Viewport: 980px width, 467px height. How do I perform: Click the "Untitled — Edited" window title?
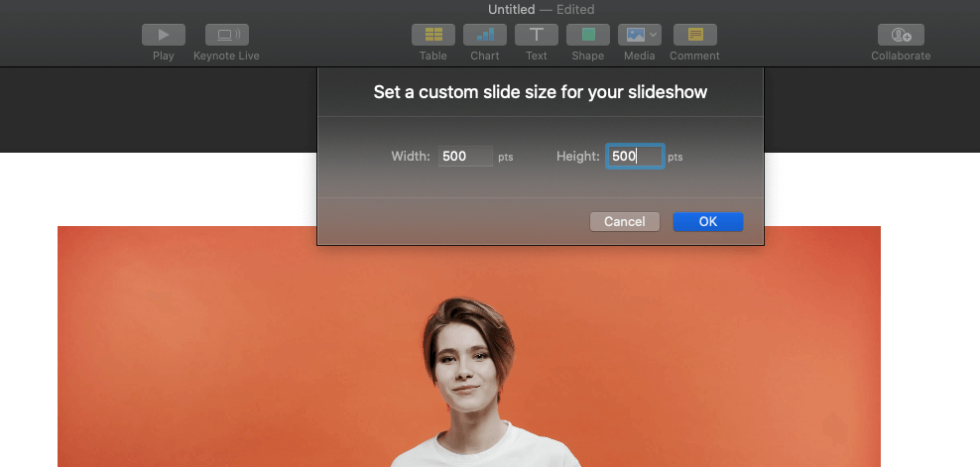pos(540,9)
